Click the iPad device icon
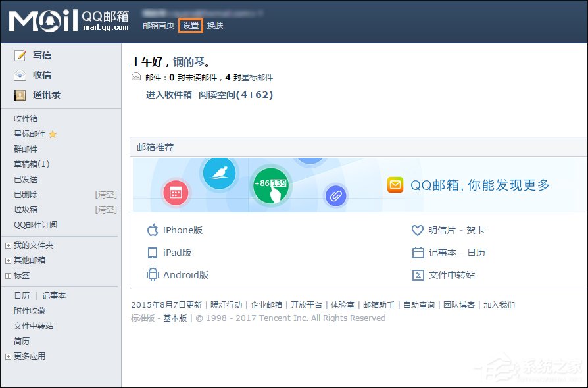Viewport: 588px width, 388px height. (151, 253)
